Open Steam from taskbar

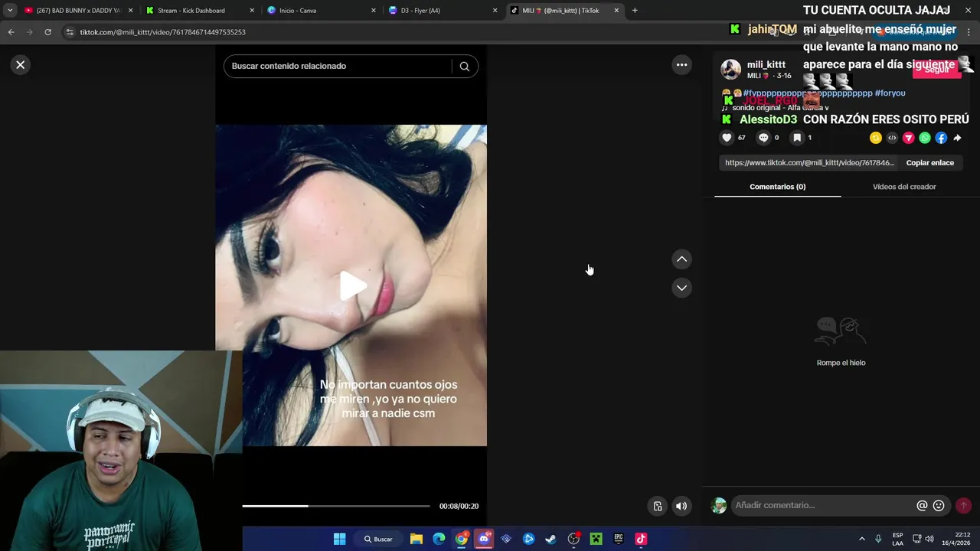(550, 539)
